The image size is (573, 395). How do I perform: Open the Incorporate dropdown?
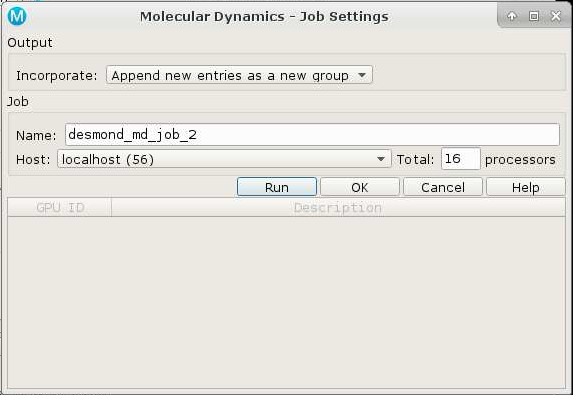pos(239,75)
